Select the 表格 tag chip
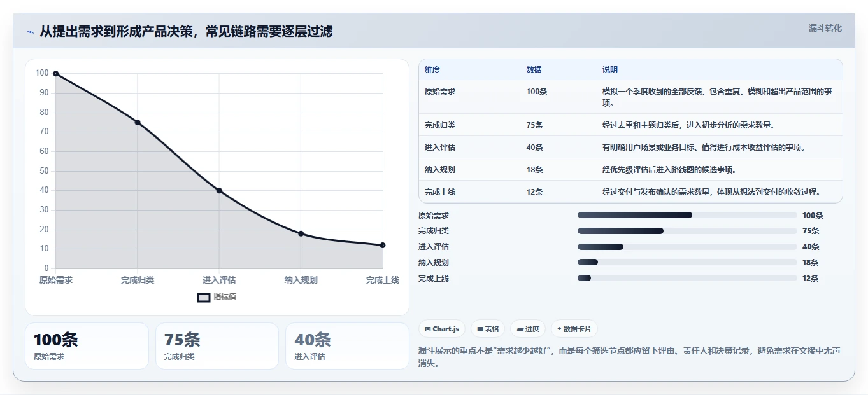The width and height of the screenshot is (868, 395). point(488,329)
